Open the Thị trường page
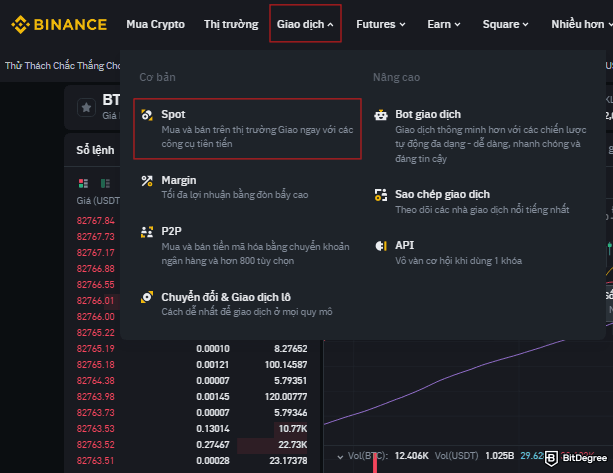Viewport: 613px width, 473px height. click(x=231, y=24)
